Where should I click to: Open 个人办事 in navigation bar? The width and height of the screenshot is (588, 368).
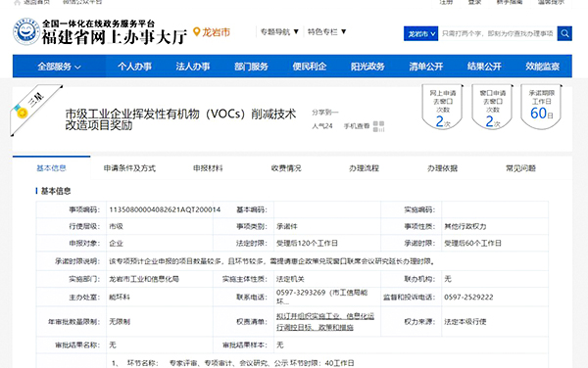point(134,67)
